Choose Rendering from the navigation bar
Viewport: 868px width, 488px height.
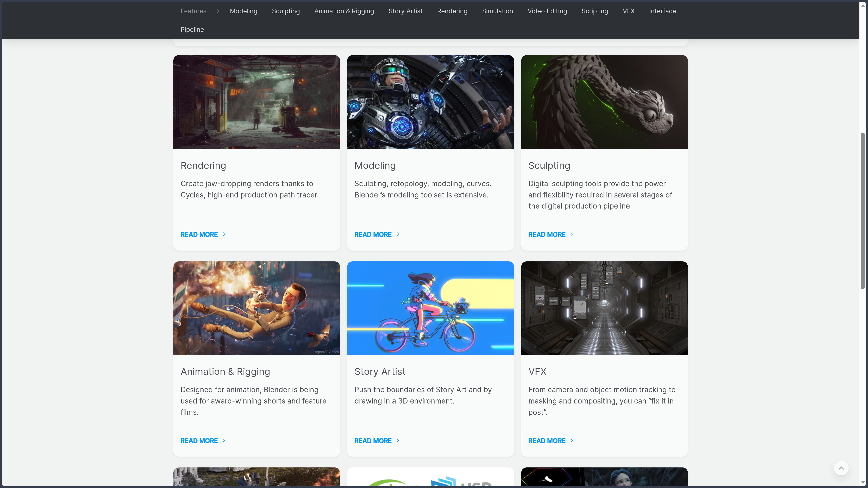[x=452, y=11]
